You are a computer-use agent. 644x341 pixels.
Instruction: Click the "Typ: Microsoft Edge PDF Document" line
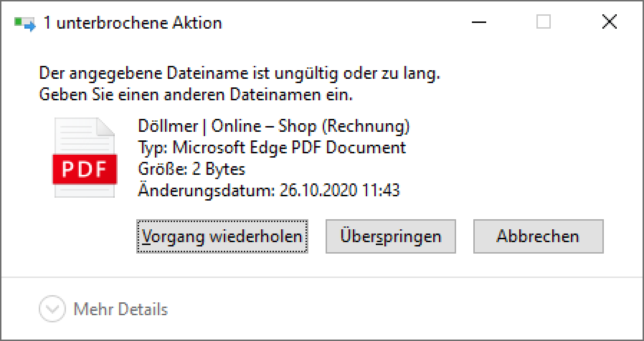pyautogui.click(x=272, y=148)
